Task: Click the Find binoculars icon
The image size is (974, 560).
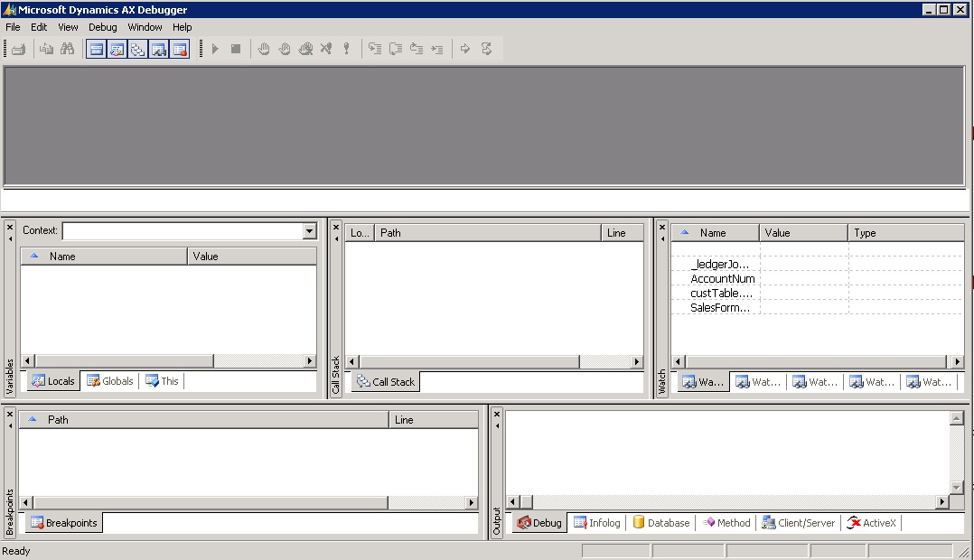Action: [x=67, y=49]
